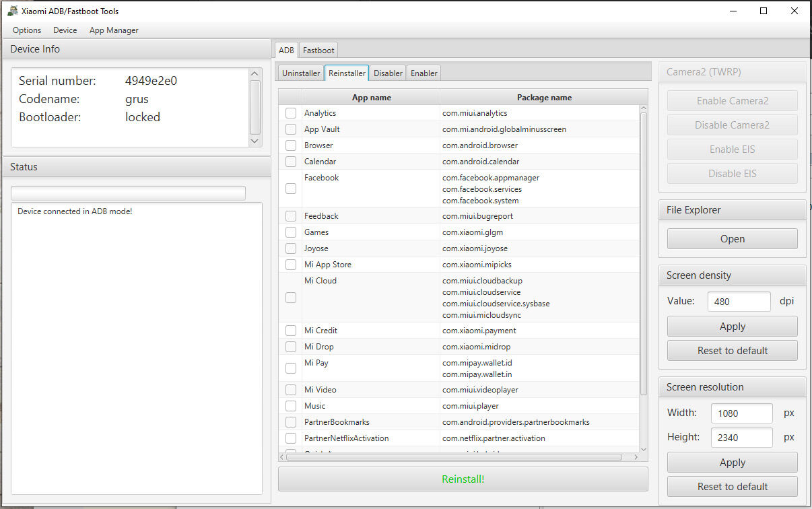Click the green Reinstall! button
Screen dimensions: 812x509
(463, 479)
